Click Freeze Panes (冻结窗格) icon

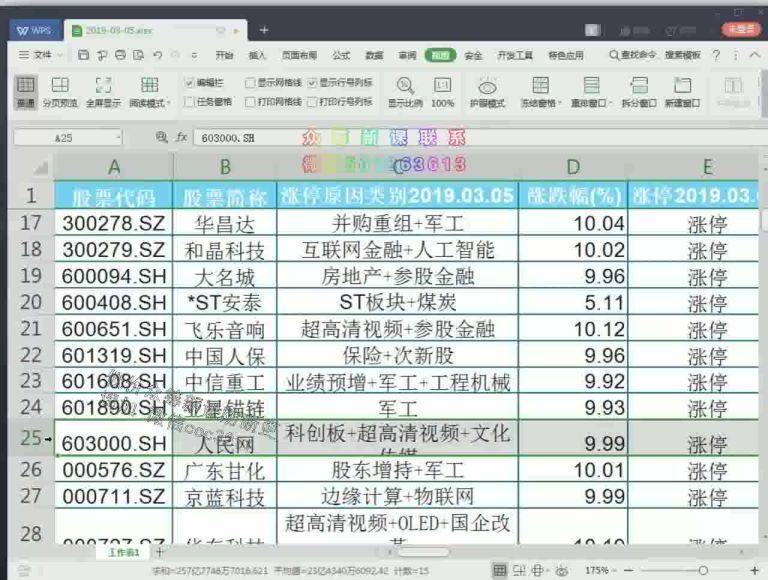point(540,86)
